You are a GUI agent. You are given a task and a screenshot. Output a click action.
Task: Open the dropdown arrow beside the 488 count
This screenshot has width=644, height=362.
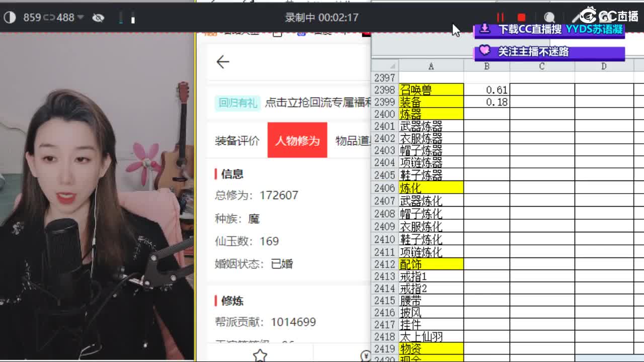point(79,18)
